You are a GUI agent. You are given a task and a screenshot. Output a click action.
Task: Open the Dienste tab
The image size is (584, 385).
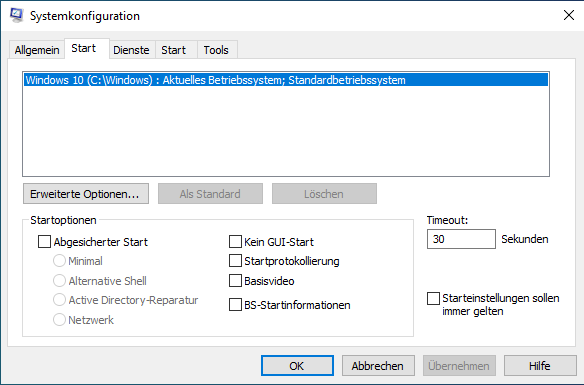[131, 50]
